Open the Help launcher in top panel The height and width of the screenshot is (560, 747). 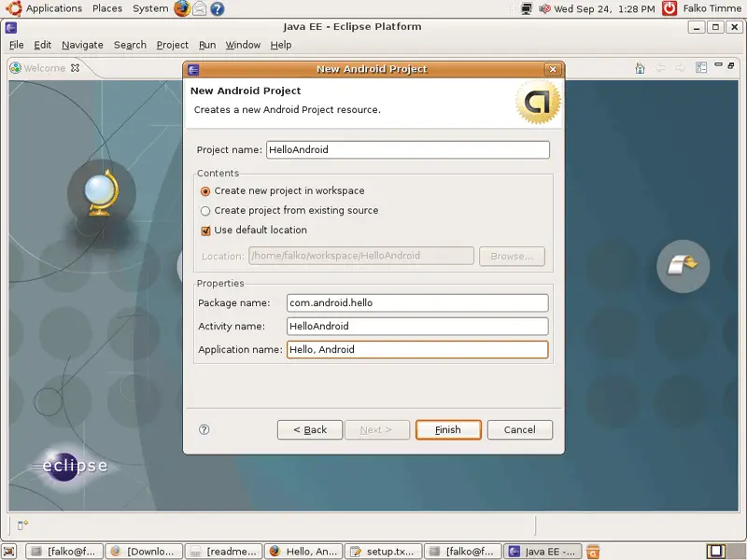click(218, 9)
